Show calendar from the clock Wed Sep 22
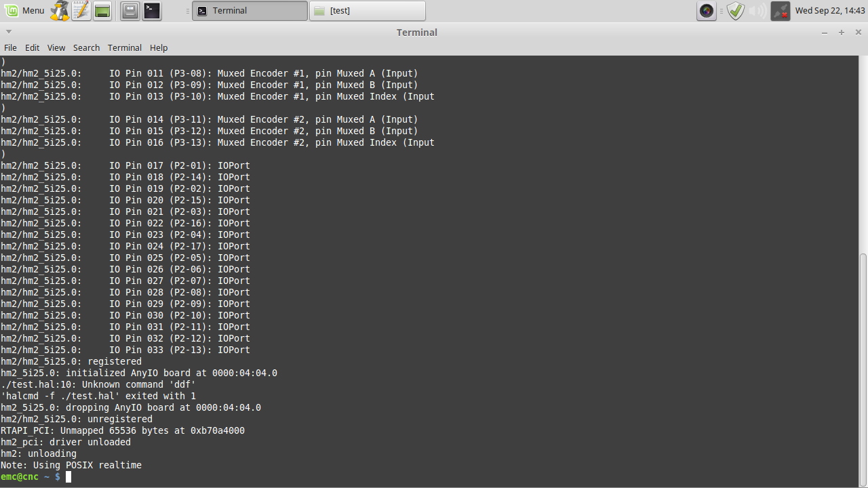868x488 pixels. [x=830, y=10]
